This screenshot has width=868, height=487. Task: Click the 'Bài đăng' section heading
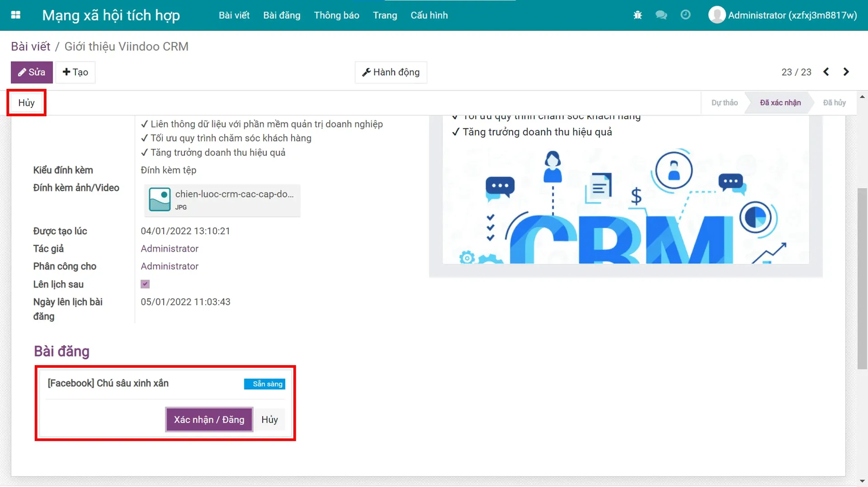[x=61, y=351]
